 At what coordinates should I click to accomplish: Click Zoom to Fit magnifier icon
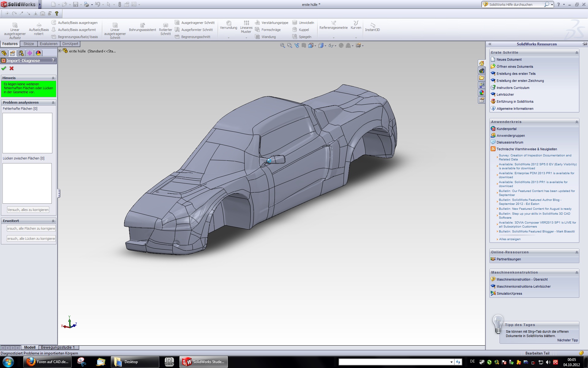(x=282, y=45)
